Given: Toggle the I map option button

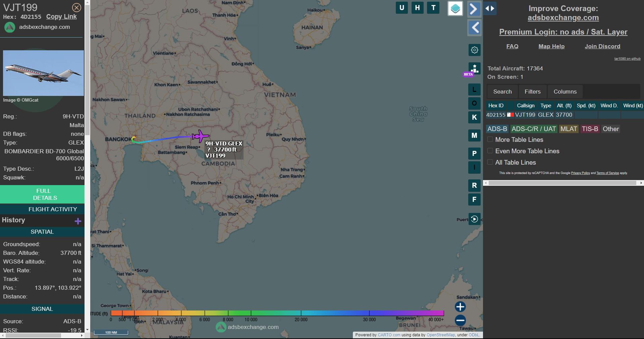Looking at the screenshot, I should (474, 167).
